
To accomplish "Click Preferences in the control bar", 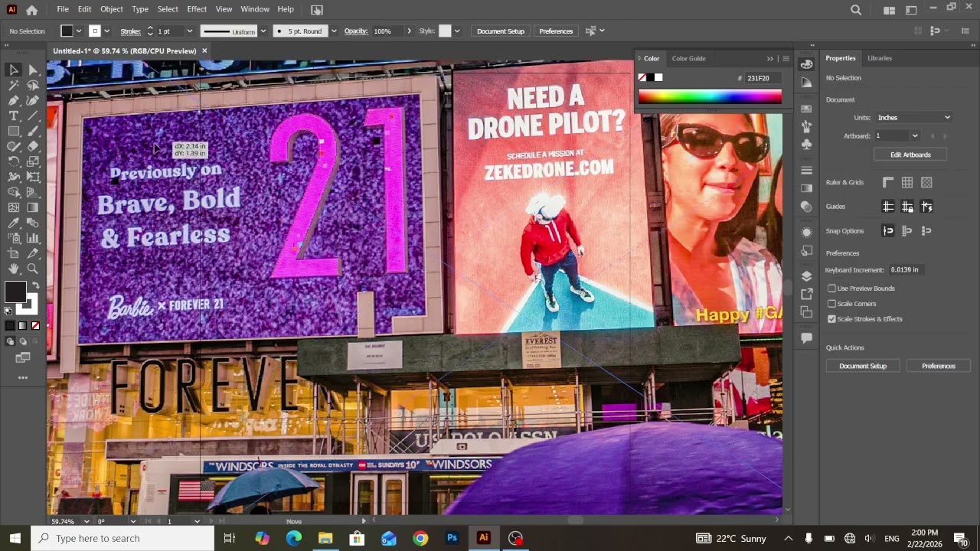I will click(x=556, y=31).
